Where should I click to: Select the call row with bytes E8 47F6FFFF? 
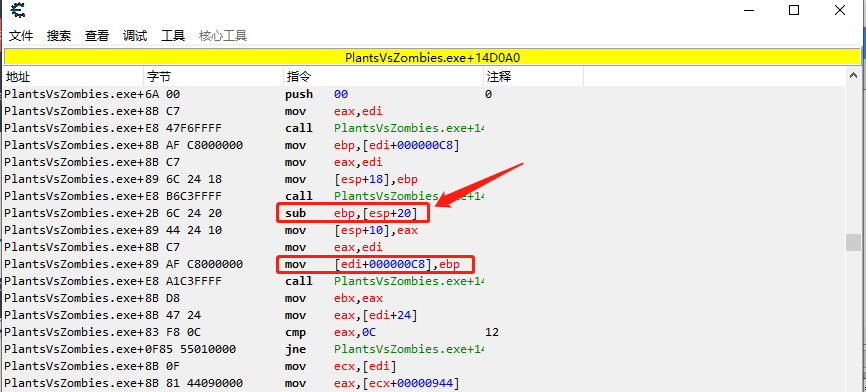[x=424, y=128]
